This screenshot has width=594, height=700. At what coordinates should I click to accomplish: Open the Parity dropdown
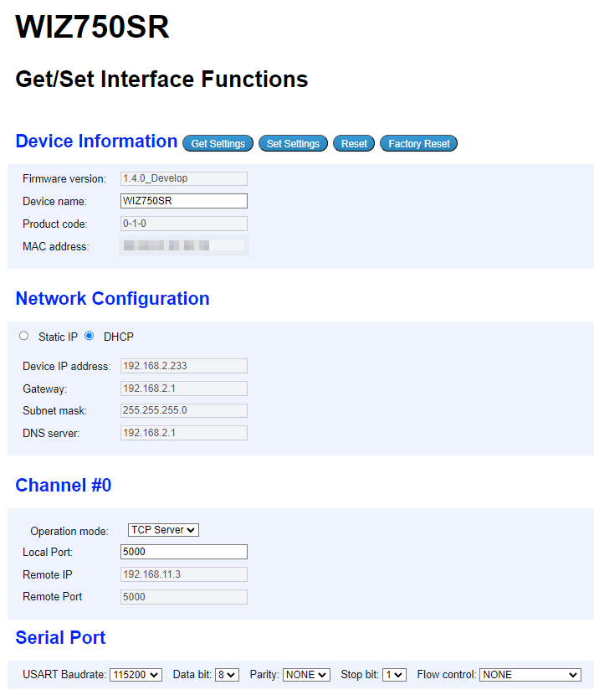306,674
